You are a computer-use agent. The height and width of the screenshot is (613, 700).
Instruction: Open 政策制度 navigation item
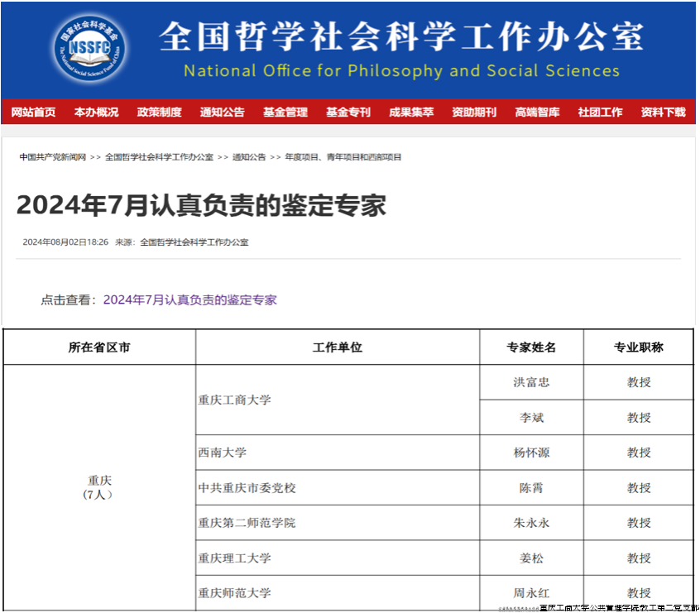tap(159, 113)
